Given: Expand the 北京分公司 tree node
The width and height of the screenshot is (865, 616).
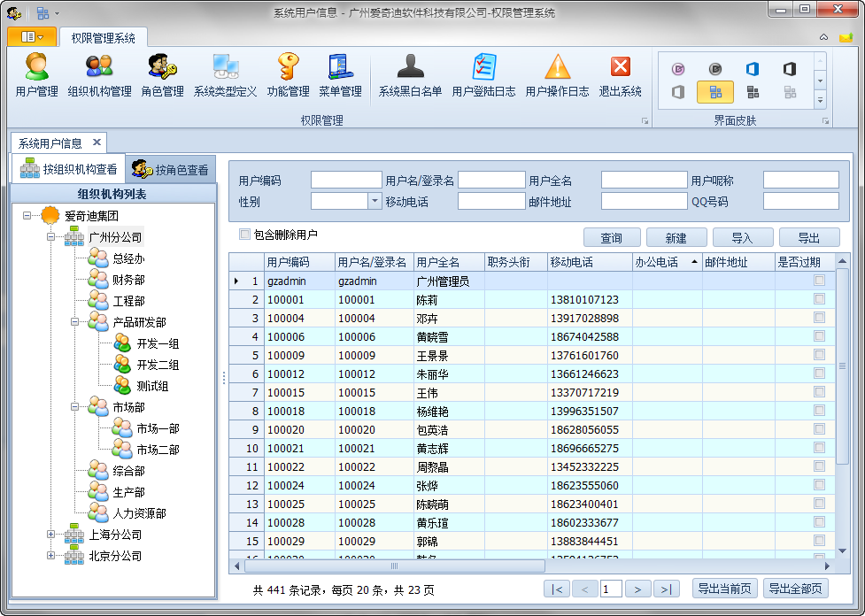Looking at the screenshot, I should pyautogui.click(x=50, y=555).
